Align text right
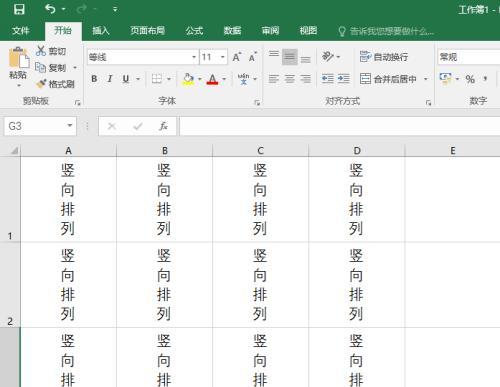The width and height of the screenshot is (500, 387). [x=306, y=79]
